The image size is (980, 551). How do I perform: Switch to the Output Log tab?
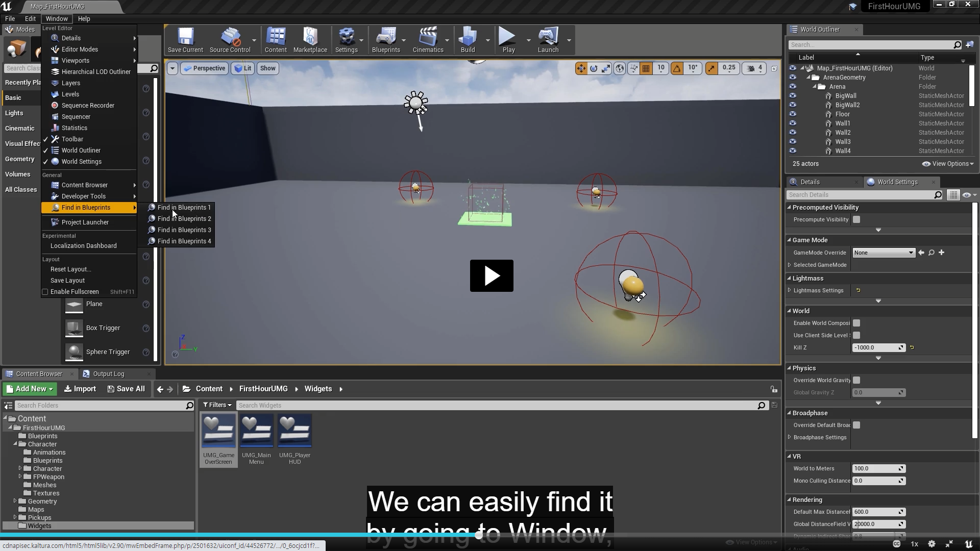[x=108, y=374]
